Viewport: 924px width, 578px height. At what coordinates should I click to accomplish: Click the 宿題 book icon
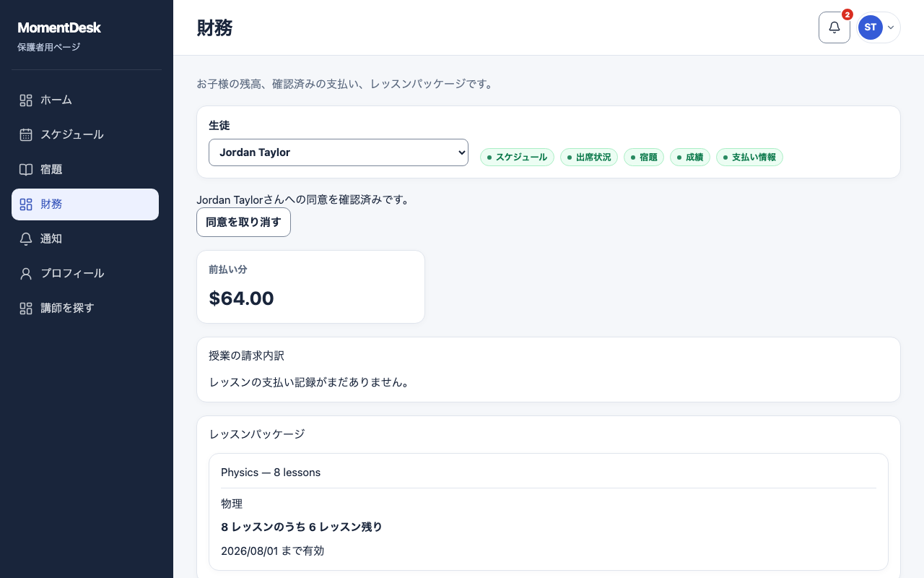tap(26, 170)
